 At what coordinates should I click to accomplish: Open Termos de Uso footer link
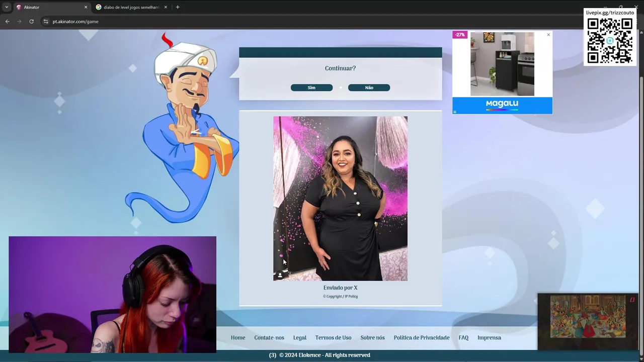pyautogui.click(x=333, y=337)
